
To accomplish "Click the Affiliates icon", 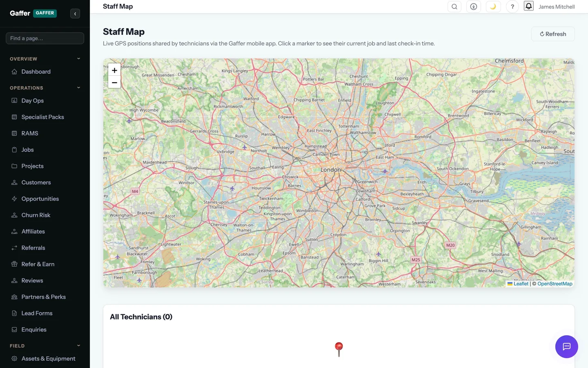I will click(14, 231).
